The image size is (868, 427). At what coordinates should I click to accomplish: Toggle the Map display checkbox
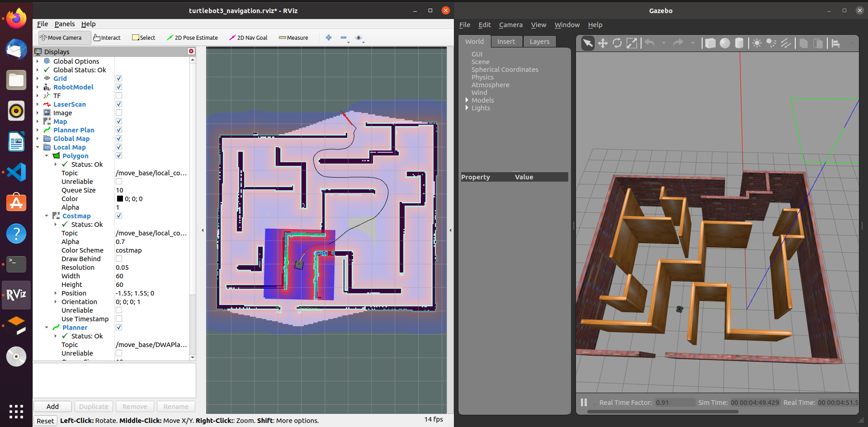click(x=119, y=121)
